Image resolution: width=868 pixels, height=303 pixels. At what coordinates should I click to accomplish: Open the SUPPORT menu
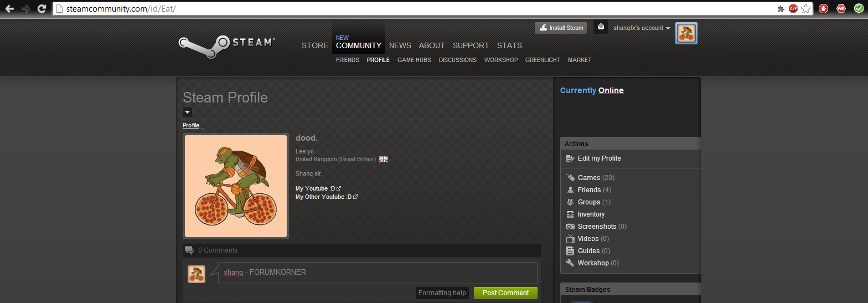[x=471, y=45]
